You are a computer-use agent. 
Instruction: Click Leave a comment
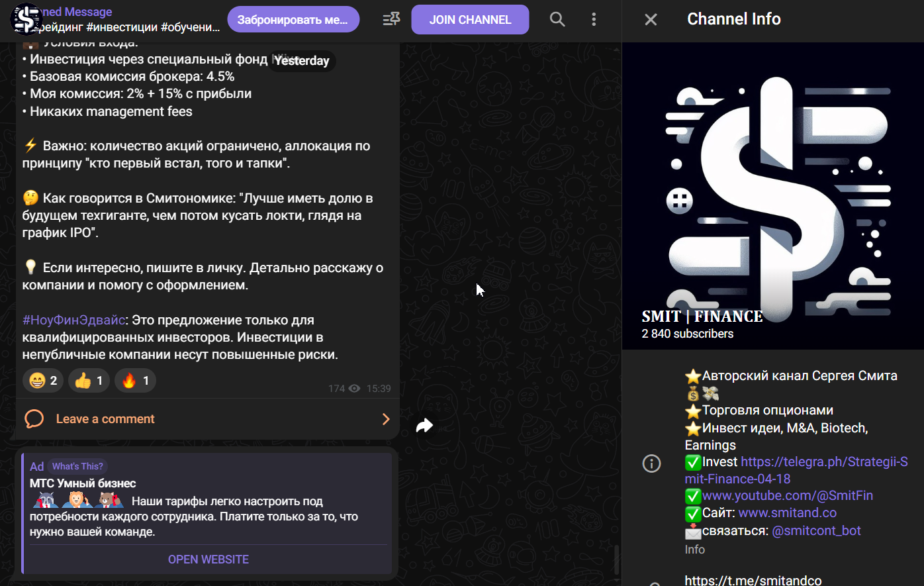click(105, 419)
